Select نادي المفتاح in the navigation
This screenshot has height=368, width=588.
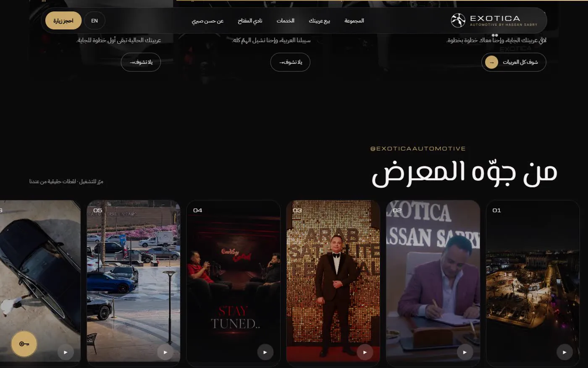(x=250, y=21)
